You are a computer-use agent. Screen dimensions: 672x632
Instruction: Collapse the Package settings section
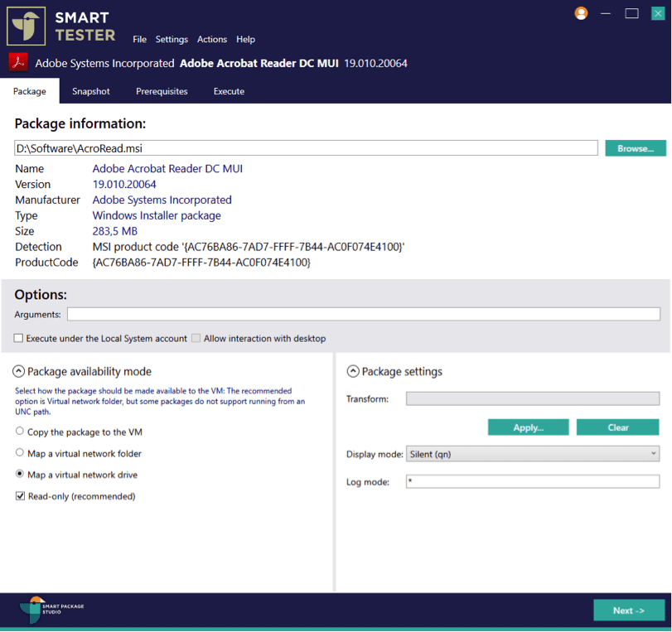(353, 371)
